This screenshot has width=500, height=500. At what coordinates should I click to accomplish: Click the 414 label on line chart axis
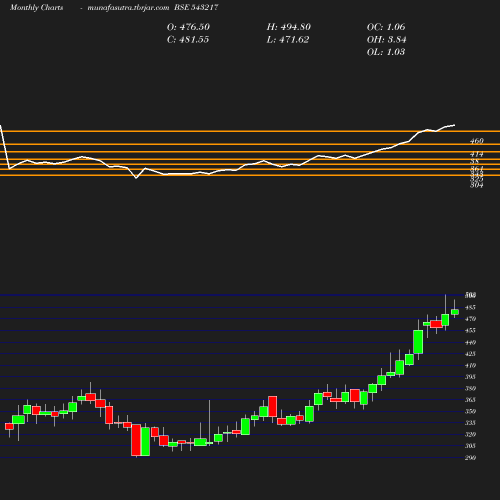[x=476, y=154]
